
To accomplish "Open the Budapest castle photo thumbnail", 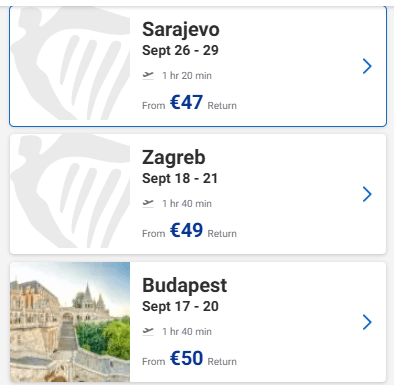I will tap(70, 322).
